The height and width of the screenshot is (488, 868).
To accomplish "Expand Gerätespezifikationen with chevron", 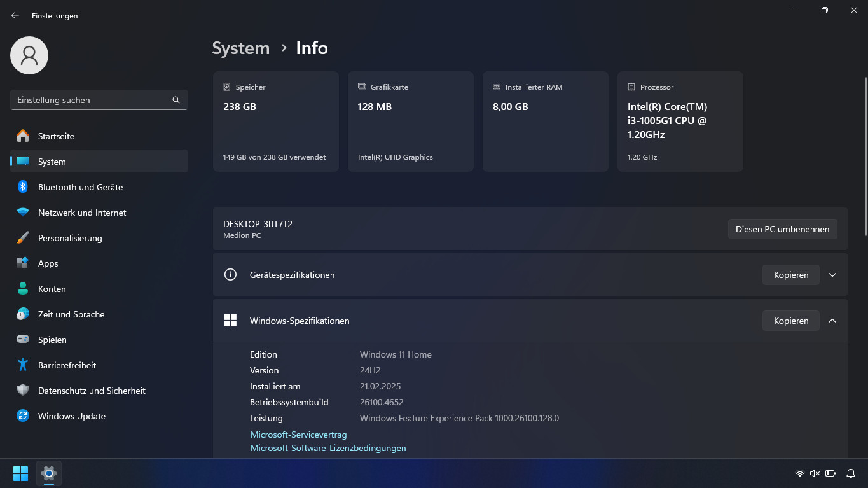I will (832, 275).
